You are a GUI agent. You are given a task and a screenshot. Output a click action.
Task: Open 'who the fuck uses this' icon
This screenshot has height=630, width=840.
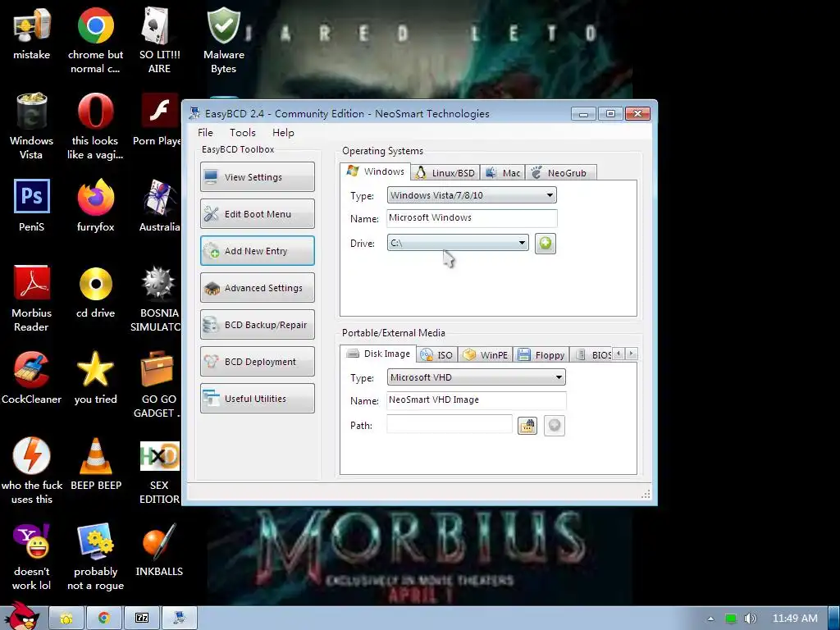click(32, 470)
